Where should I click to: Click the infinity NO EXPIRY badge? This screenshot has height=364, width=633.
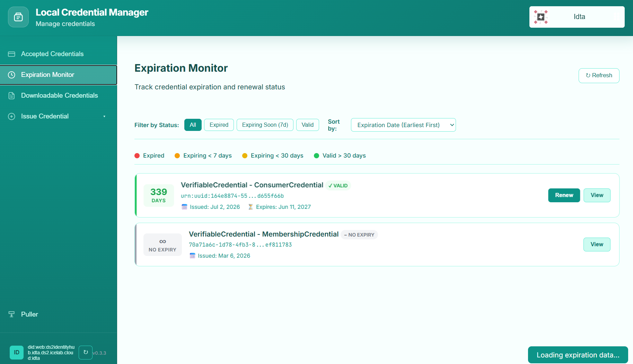pyautogui.click(x=162, y=245)
